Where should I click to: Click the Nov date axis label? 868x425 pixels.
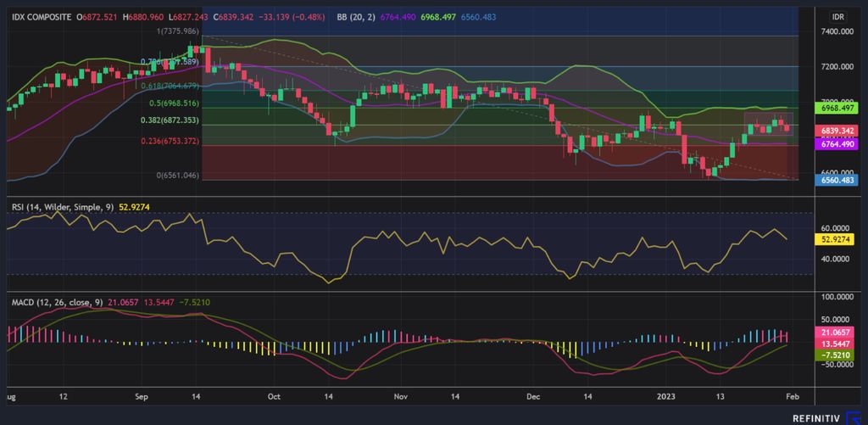[x=400, y=397]
